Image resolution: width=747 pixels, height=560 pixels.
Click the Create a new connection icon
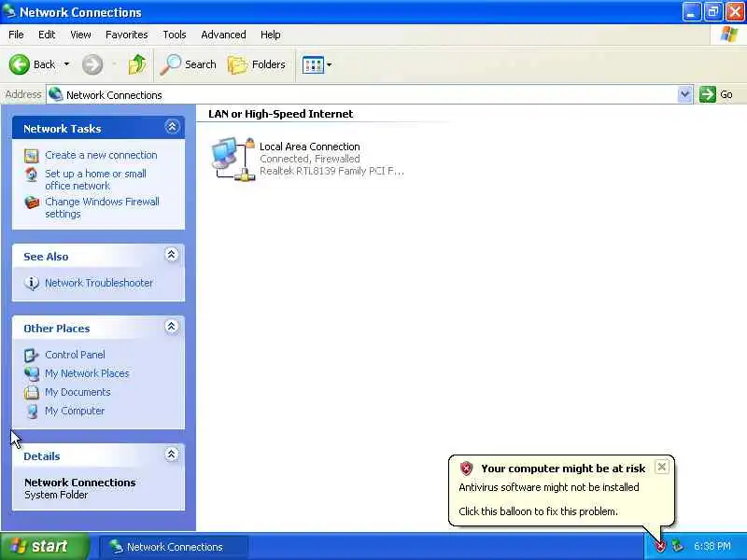tap(32, 156)
